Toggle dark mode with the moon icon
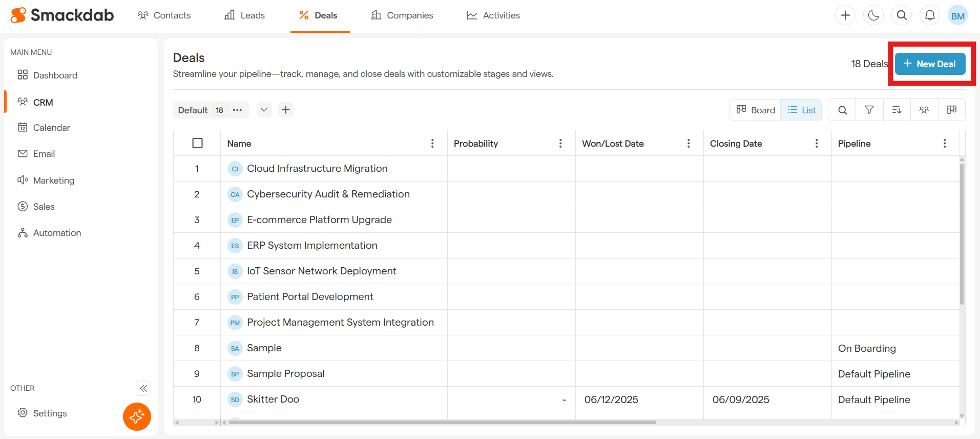The height and width of the screenshot is (439, 980). (x=873, y=15)
